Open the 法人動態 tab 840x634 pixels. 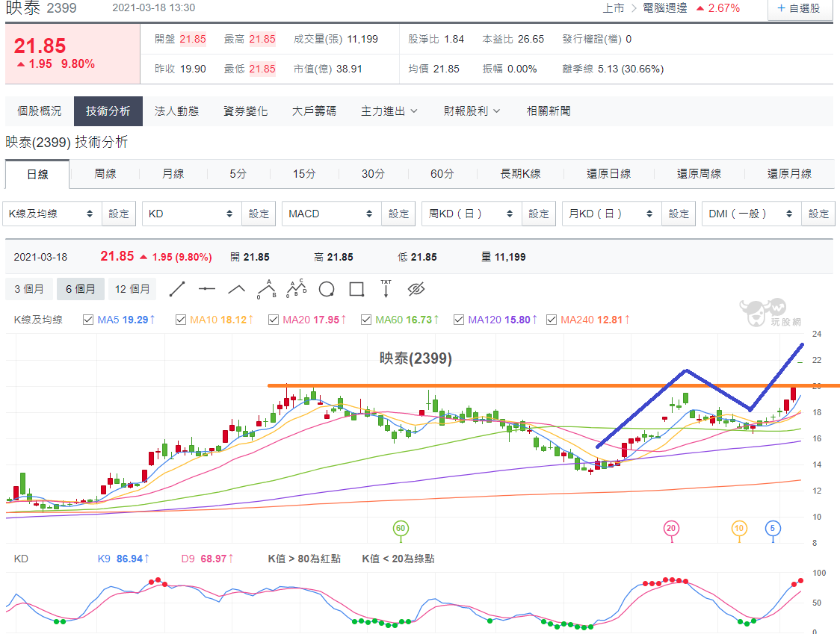coord(177,111)
